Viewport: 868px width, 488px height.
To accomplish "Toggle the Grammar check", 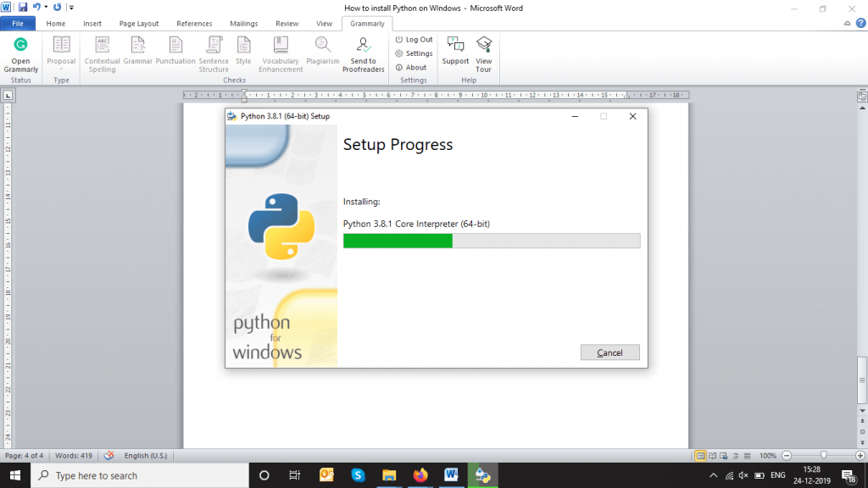I will (138, 51).
